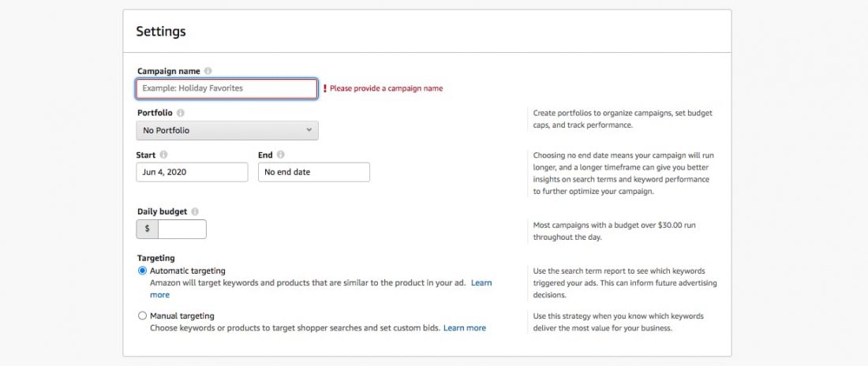Click the info icon next to End
The width and height of the screenshot is (868, 366).
(281, 155)
